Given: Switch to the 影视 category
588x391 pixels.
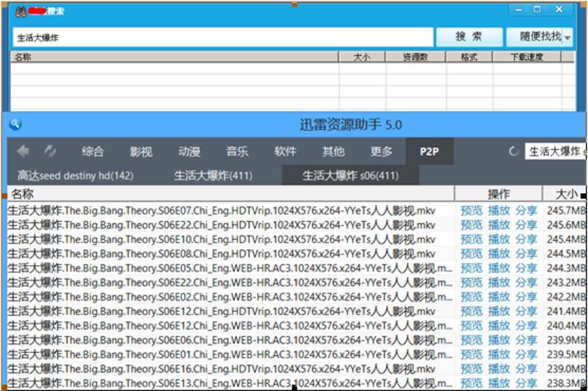Looking at the screenshot, I should coord(141,152).
